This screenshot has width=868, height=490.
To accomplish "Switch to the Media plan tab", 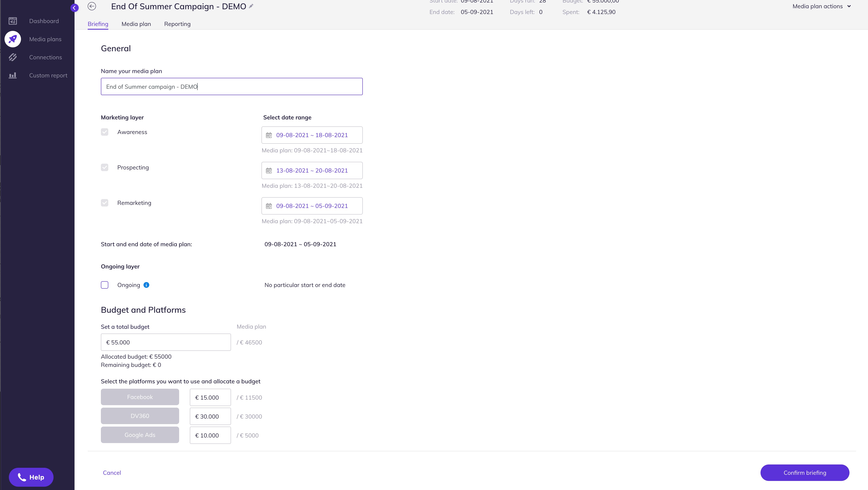I will [136, 24].
